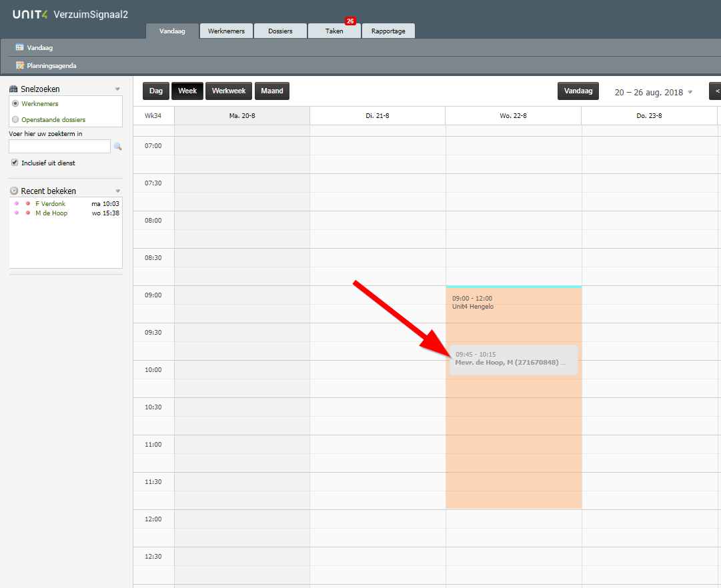The height and width of the screenshot is (588, 721).
Task: Switch calendar to Maand view
Action: point(272,91)
